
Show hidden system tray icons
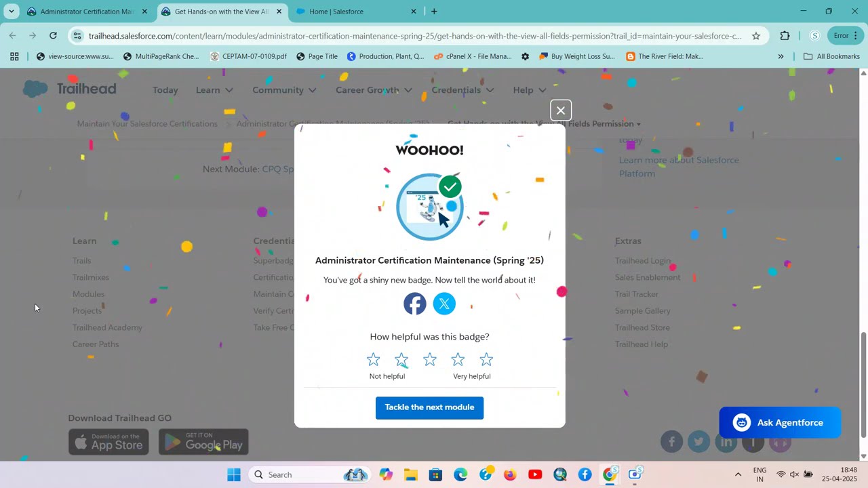[x=738, y=474]
